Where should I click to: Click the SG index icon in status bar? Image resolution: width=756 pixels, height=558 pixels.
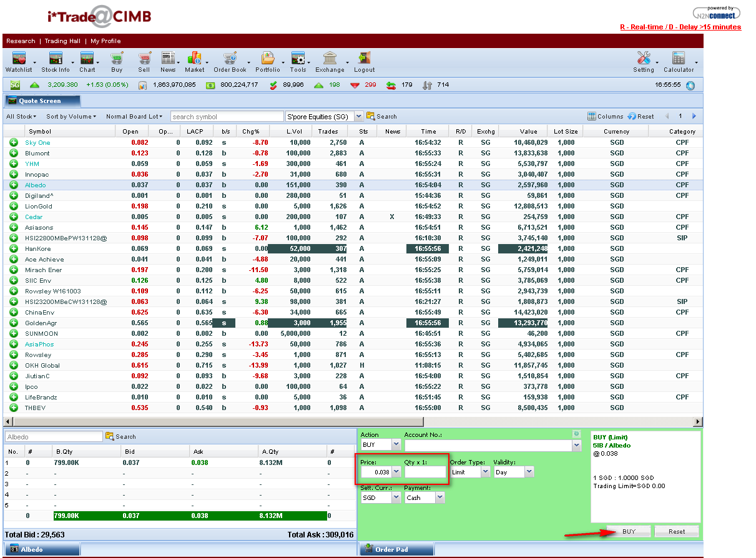[x=15, y=85]
